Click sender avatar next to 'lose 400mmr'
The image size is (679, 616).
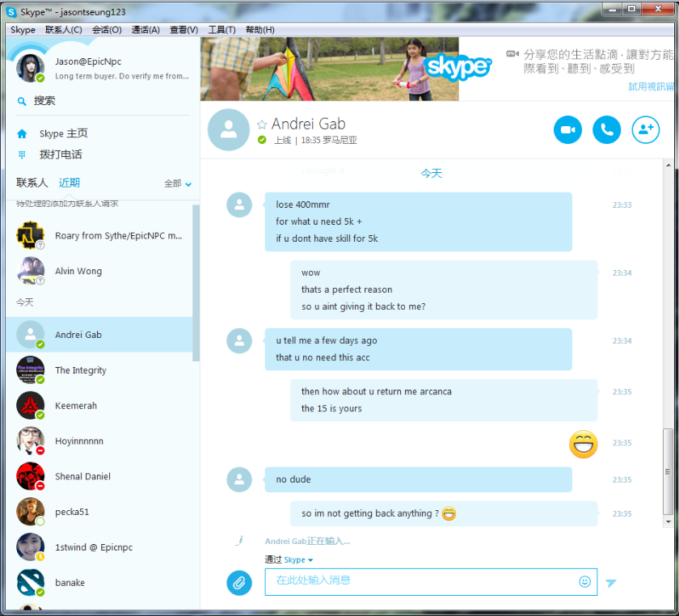pyautogui.click(x=239, y=205)
